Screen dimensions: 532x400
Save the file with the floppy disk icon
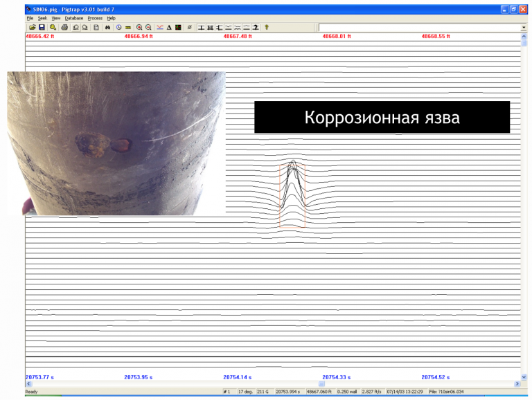point(42,28)
